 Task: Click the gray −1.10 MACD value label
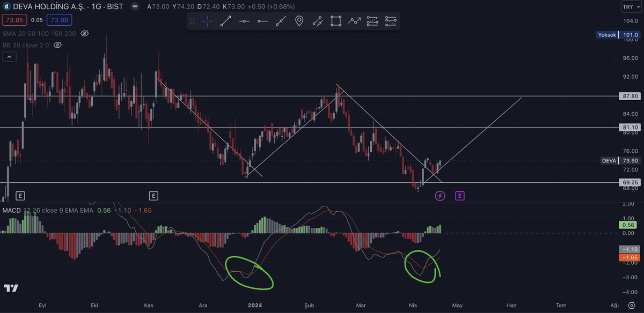click(631, 249)
